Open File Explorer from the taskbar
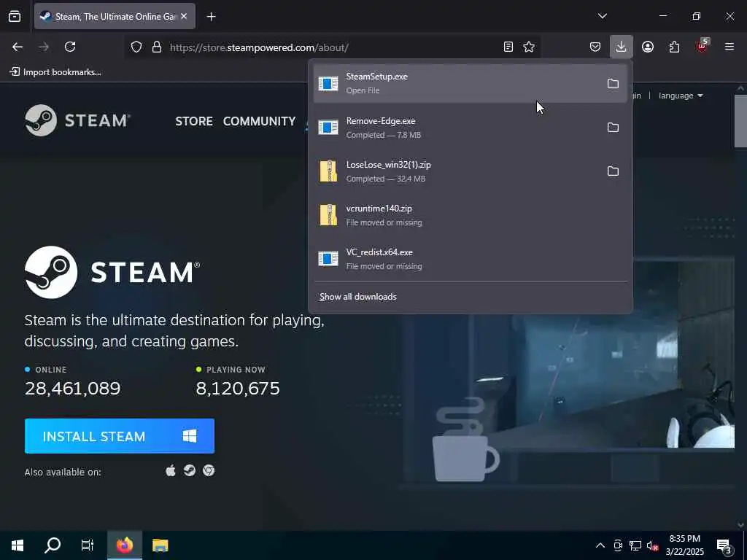The image size is (747, 560). [160, 545]
